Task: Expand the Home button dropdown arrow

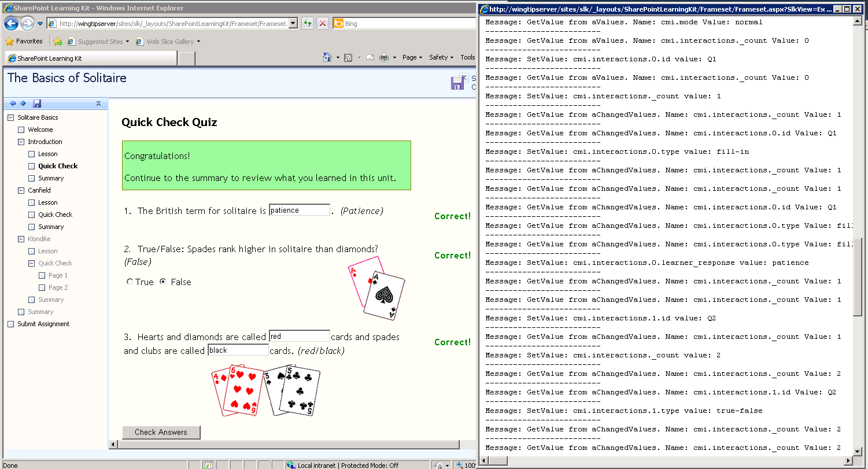Action: click(x=337, y=57)
